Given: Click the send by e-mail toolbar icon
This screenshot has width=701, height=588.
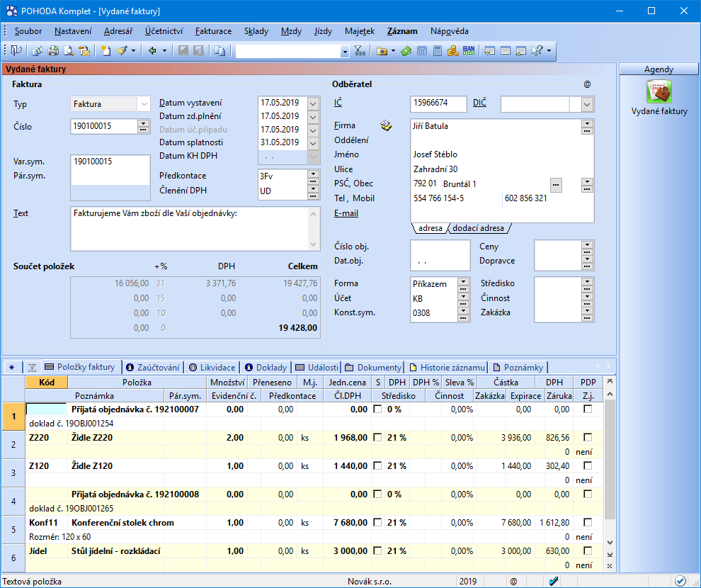Looking at the screenshot, I should point(84,50).
